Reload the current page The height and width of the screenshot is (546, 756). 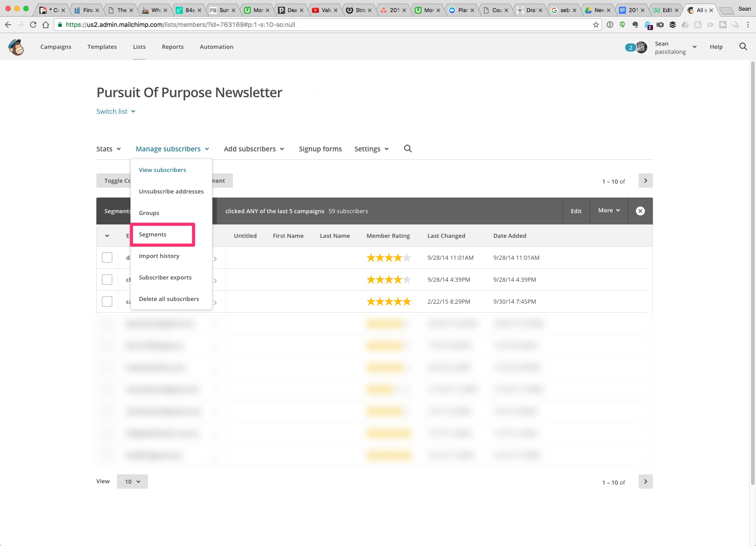click(33, 25)
